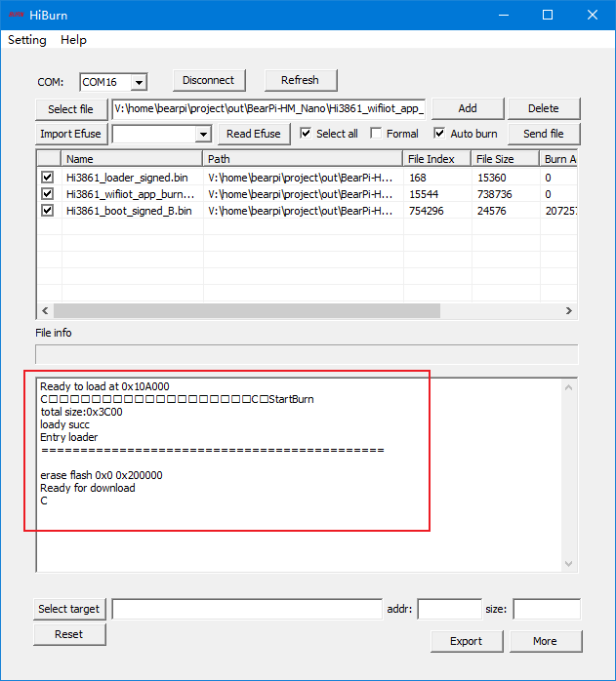Open the Setting menu
616x681 pixels.
click(27, 40)
